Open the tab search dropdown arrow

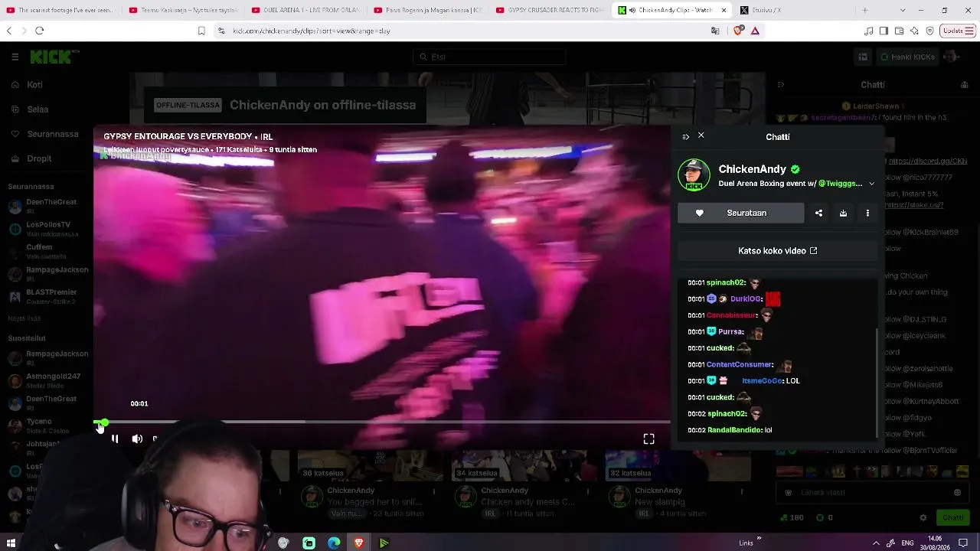point(903,10)
